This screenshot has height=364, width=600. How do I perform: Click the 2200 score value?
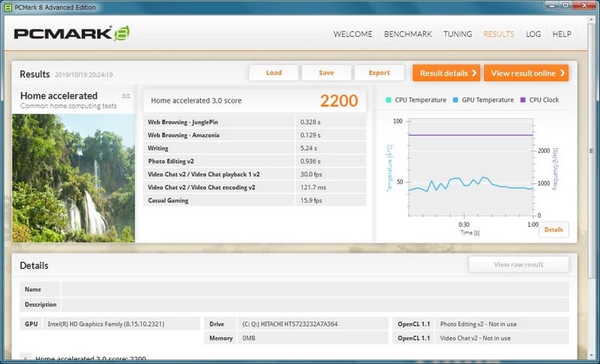tap(339, 101)
